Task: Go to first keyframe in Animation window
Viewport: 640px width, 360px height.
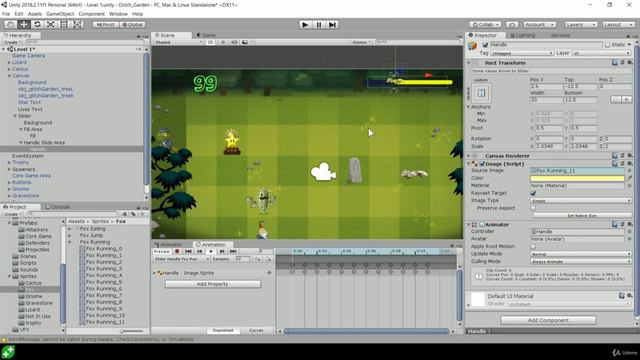Action: tap(188, 251)
